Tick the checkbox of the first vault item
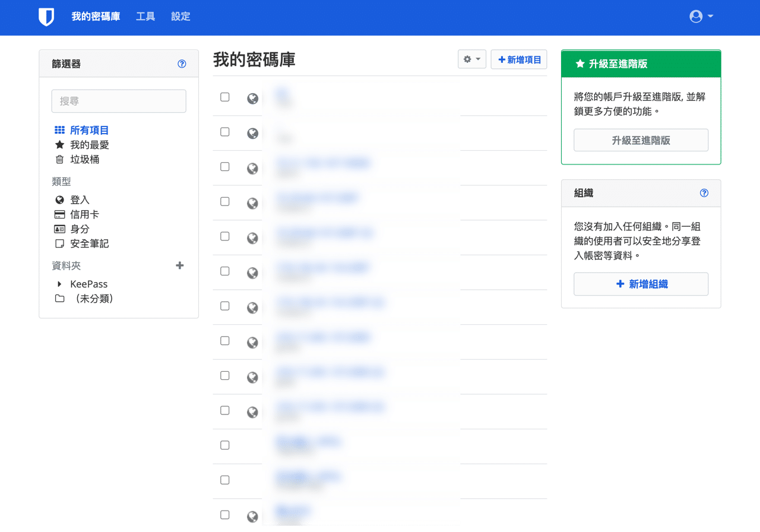 click(x=225, y=97)
